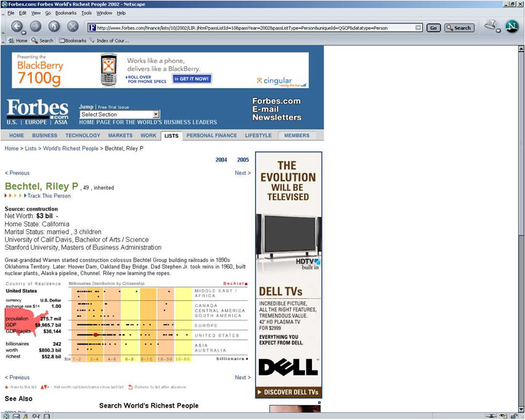Click the Forbes site icon in the address bar
Image resolution: width=525 pixels, height=420 pixels.
[93, 28]
